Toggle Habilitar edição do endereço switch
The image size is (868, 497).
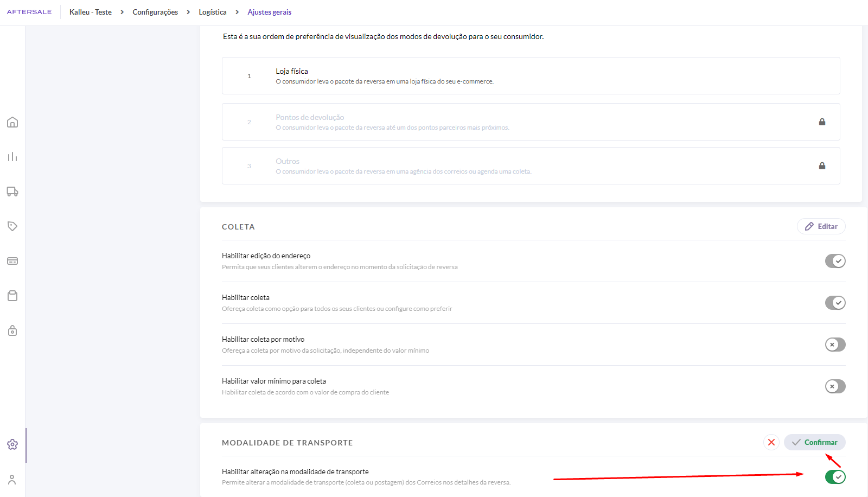pos(835,261)
